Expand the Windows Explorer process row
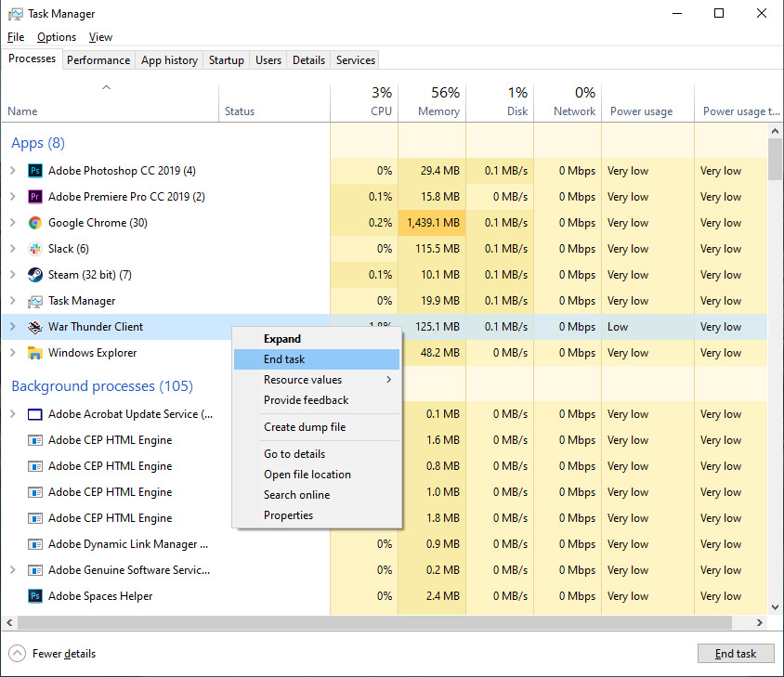The image size is (784, 677). coord(13,353)
